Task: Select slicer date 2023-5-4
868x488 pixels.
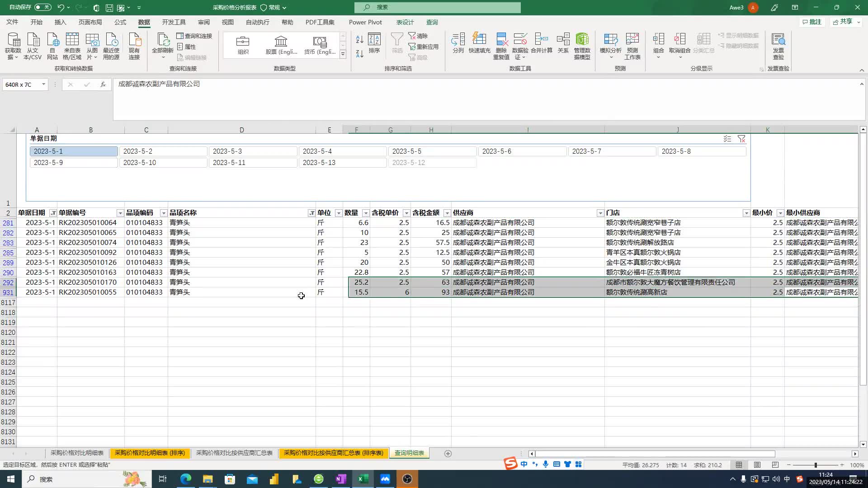Action: pyautogui.click(x=343, y=151)
